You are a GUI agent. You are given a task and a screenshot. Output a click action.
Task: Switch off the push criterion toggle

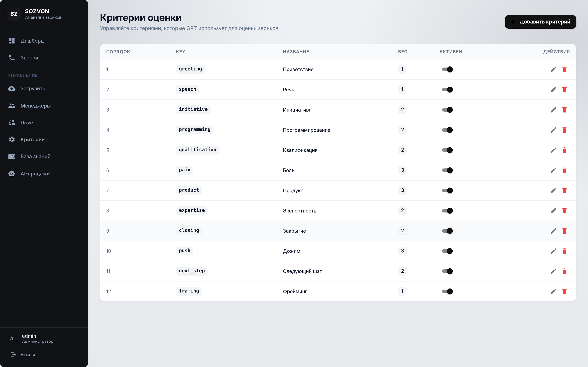(447, 251)
